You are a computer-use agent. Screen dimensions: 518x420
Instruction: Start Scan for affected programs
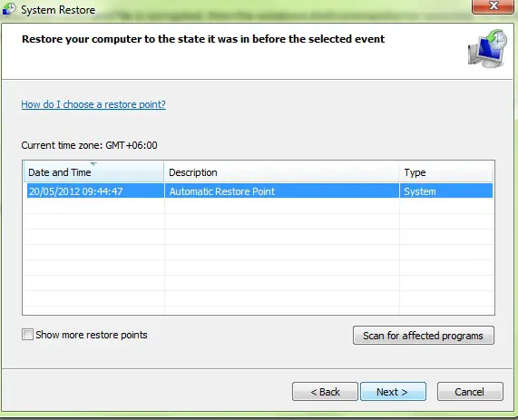pos(424,336)
